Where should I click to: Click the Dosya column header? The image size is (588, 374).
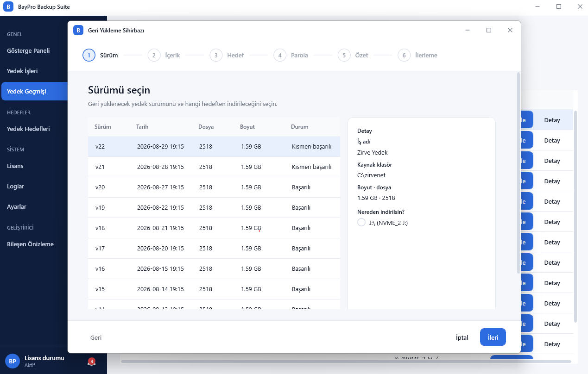point(206,127)
